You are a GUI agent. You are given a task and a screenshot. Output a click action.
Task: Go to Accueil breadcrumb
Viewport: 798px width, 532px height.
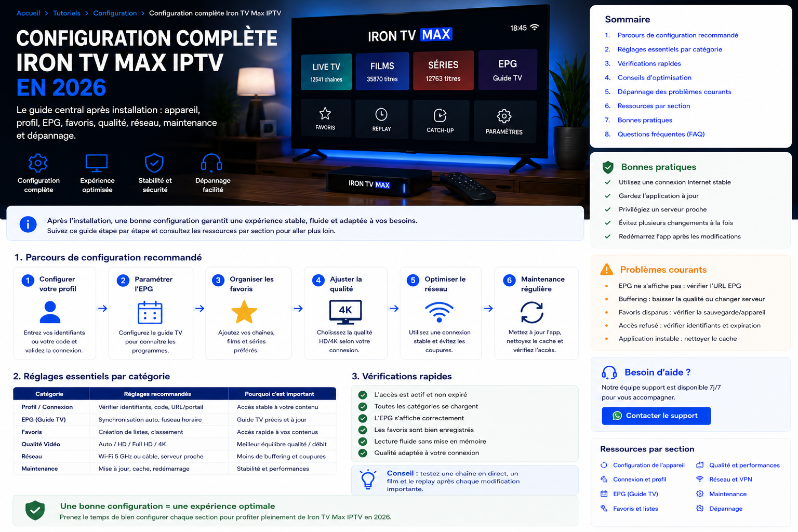[x=28, y=13]
